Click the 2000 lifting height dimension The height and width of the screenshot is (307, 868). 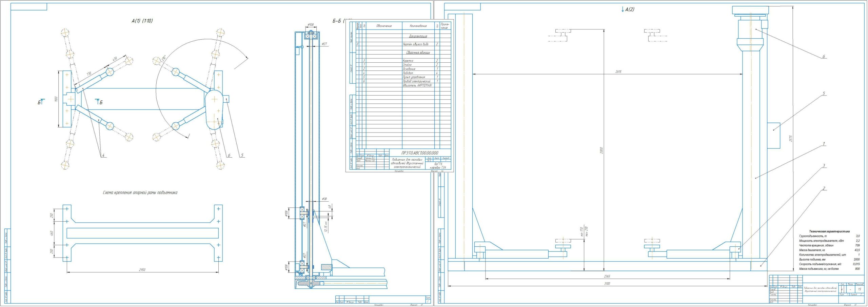click(601, 150)
